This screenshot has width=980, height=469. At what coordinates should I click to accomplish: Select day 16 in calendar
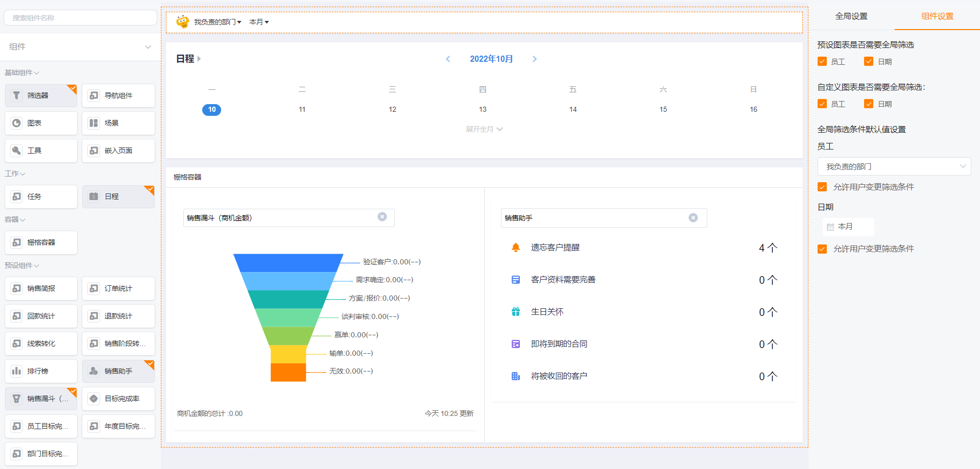pos(753,110)
